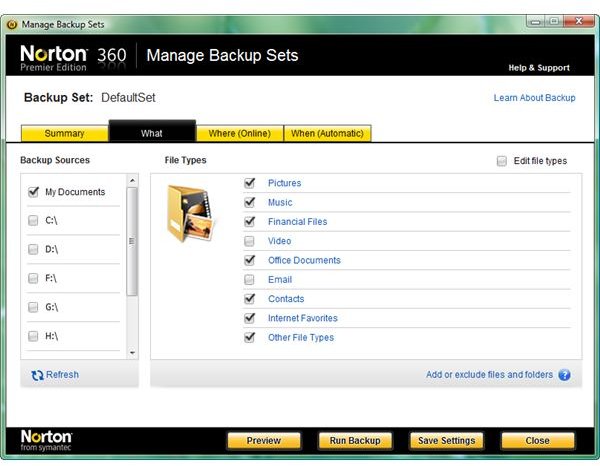Click the Run Backup button
The width and height of the screenshot is (600, 466).
(x=355, y=441)
